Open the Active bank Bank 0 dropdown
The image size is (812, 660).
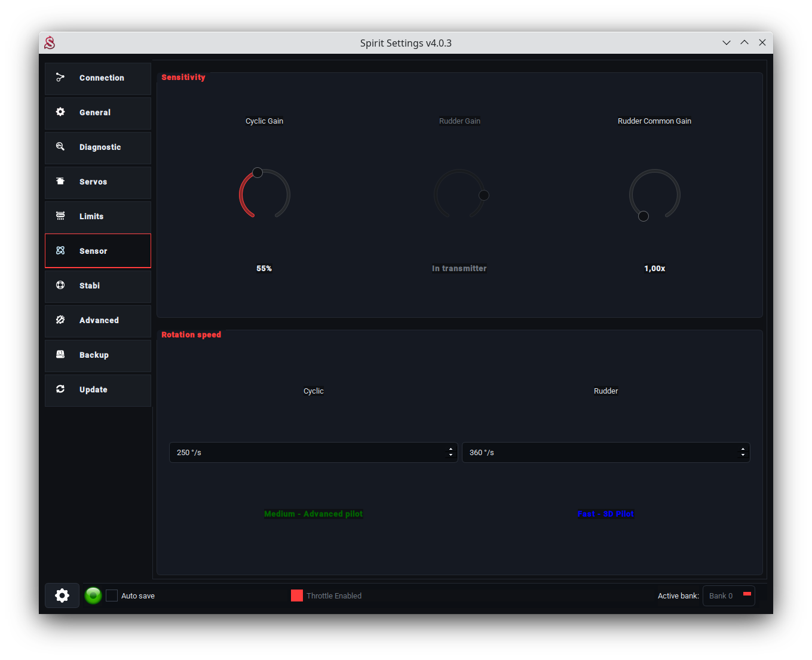728,596
